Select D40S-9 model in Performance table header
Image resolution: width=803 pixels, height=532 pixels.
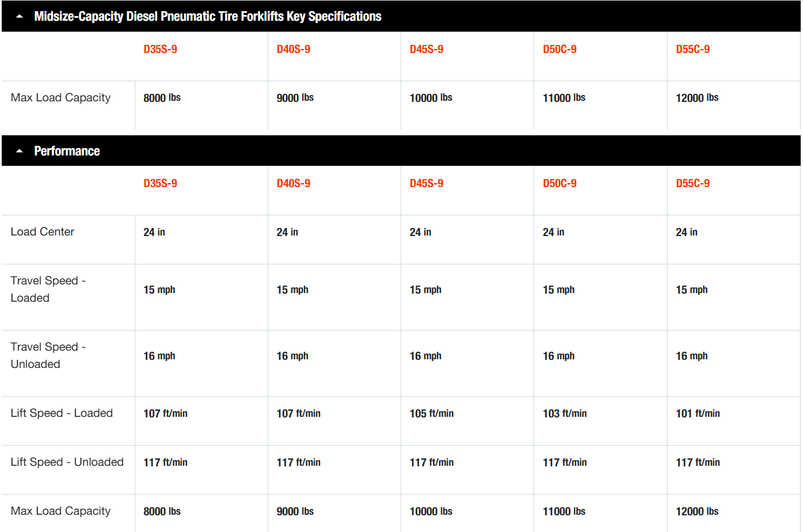[293, 184]
